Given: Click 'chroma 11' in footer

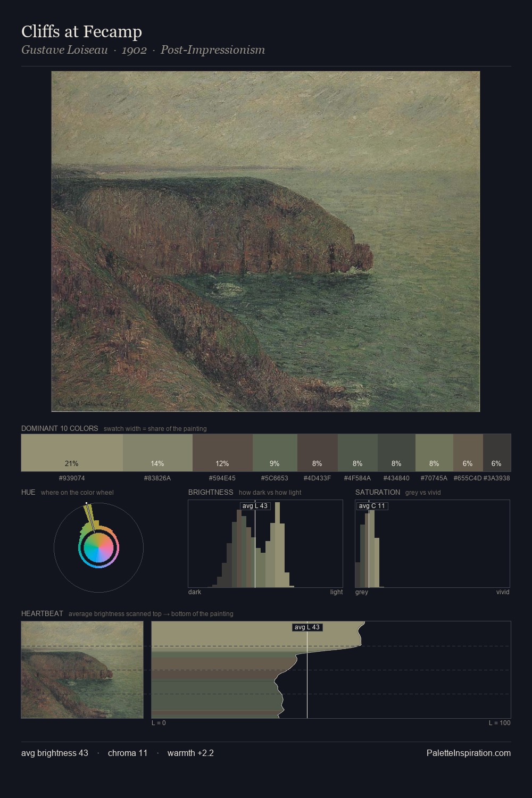Looking at the screenshot, I should pyautogui.click(x=128, y=753).
